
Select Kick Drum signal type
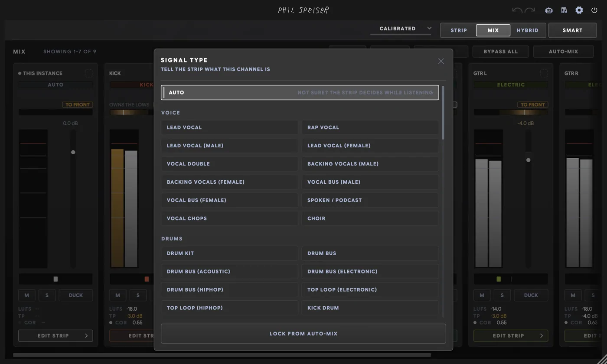pyautogui.click(x=370, y=308)
